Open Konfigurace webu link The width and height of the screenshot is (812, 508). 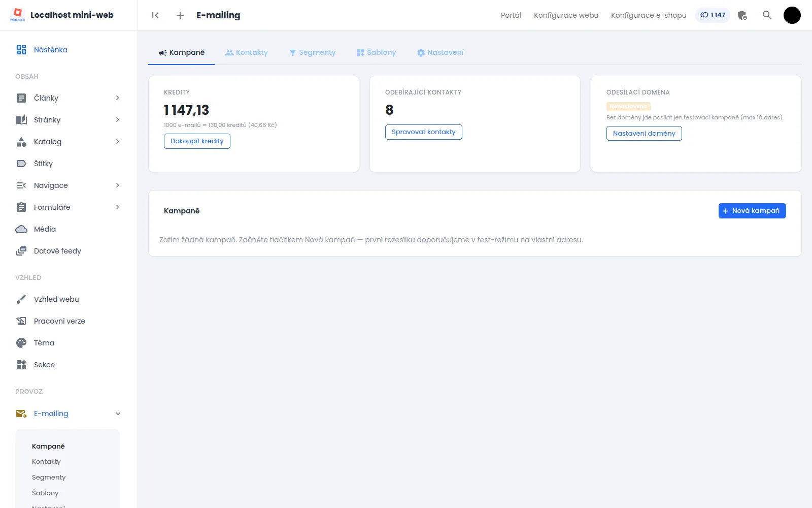566,15
